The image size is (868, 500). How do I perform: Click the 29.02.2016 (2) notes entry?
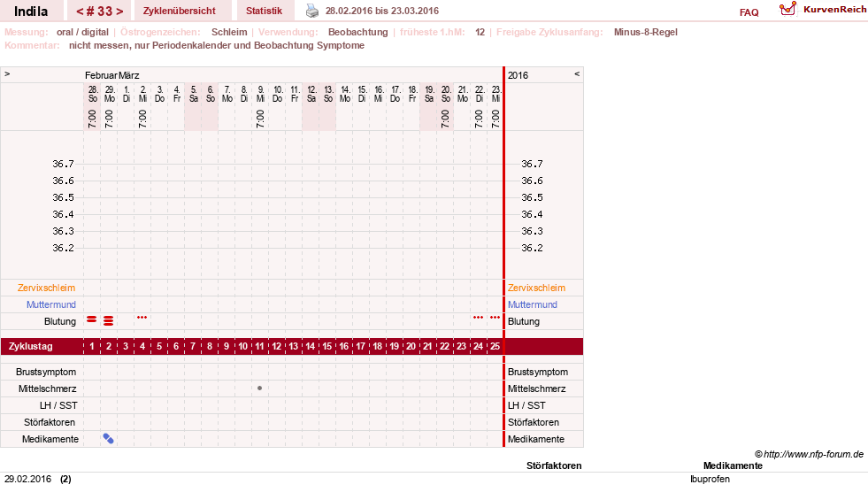[x=38, y=479]
